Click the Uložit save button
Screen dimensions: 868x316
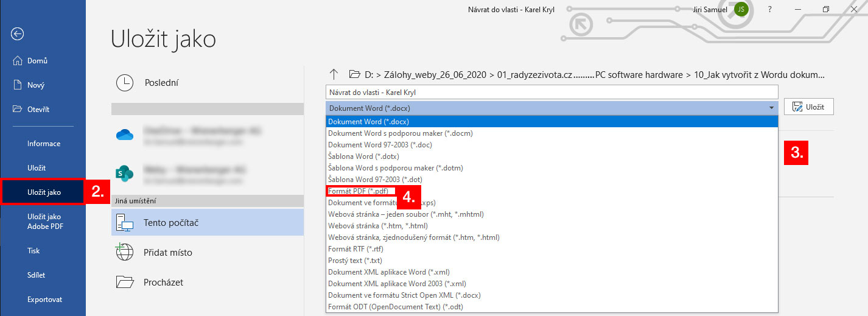[x=808, y=107]
